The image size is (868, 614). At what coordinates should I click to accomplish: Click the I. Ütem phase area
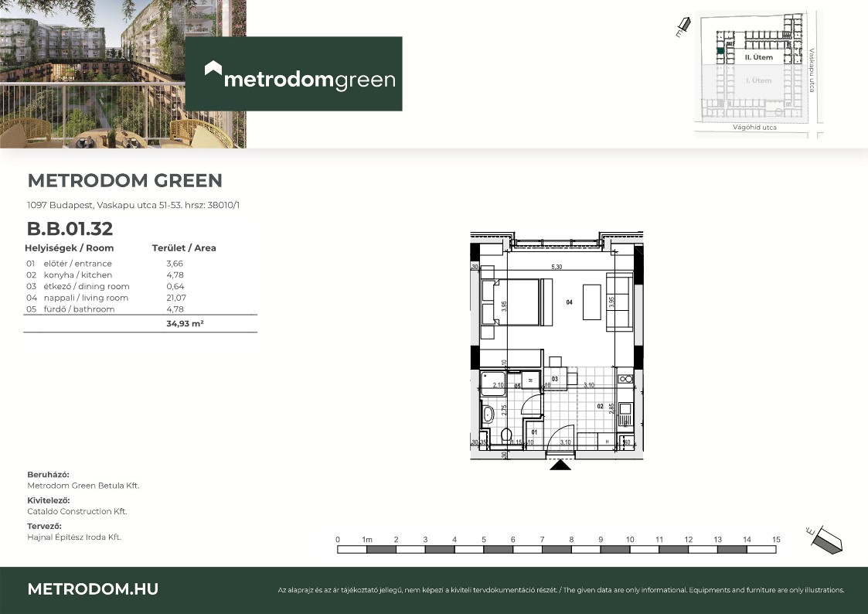tap(758, 80)
